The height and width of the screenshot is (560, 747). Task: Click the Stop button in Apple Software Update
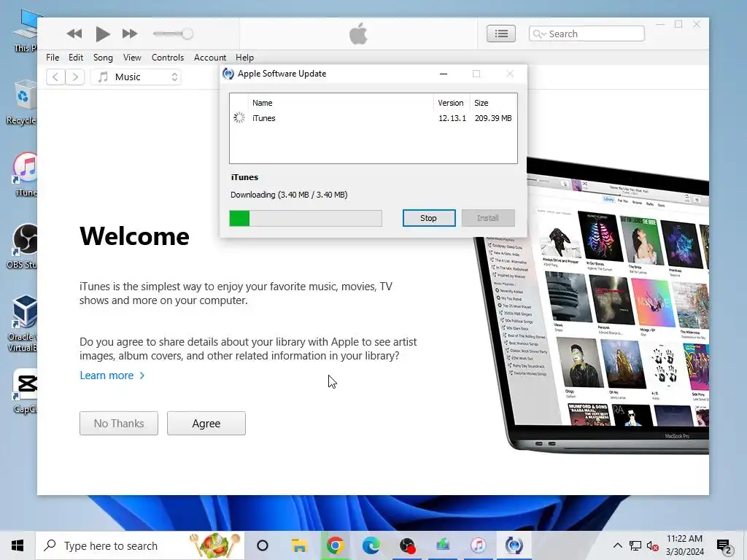point(429,218)
